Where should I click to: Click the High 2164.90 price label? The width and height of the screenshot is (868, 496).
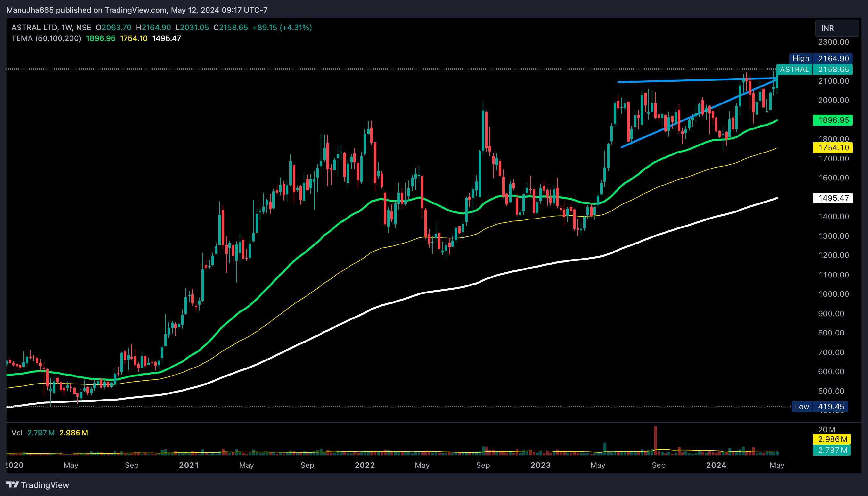tap(821, 59)
